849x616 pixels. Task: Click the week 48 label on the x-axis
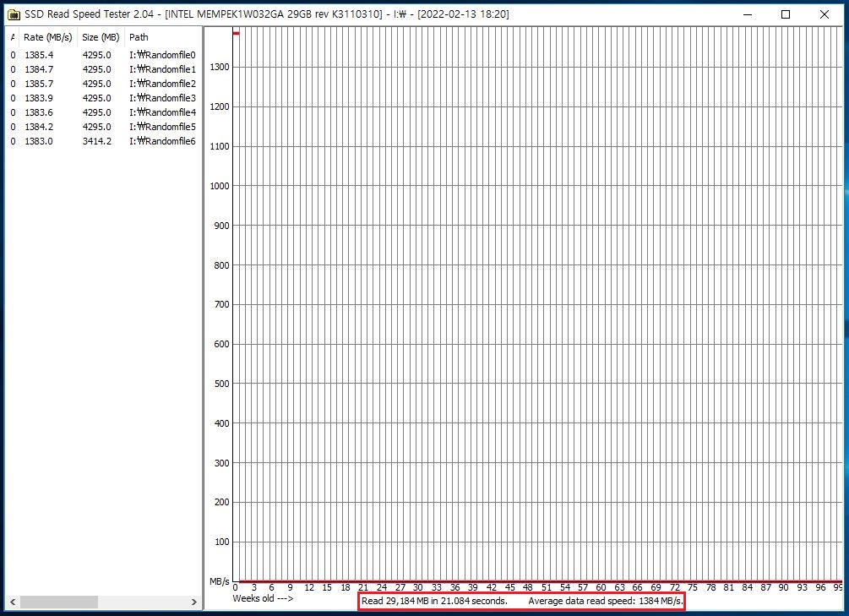coord(528,587)
